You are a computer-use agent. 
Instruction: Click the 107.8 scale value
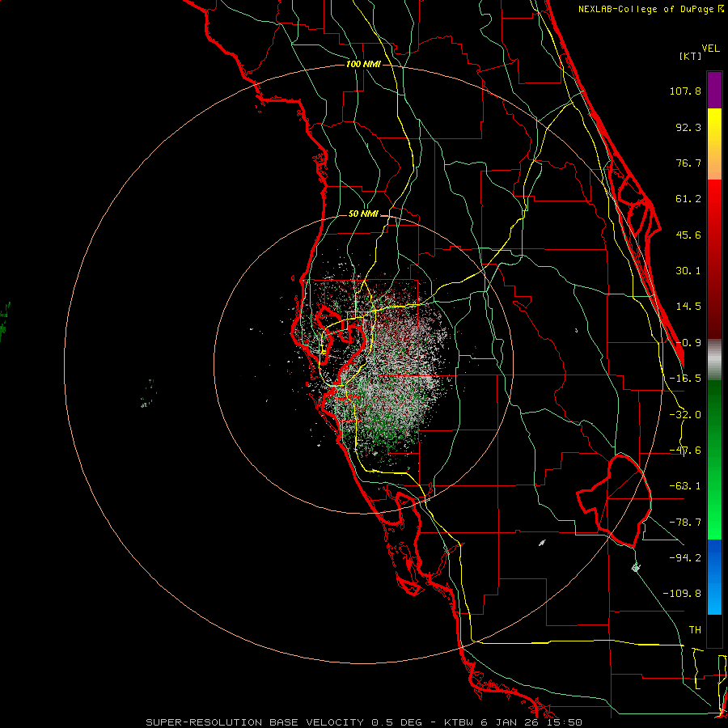pos(685,91)
